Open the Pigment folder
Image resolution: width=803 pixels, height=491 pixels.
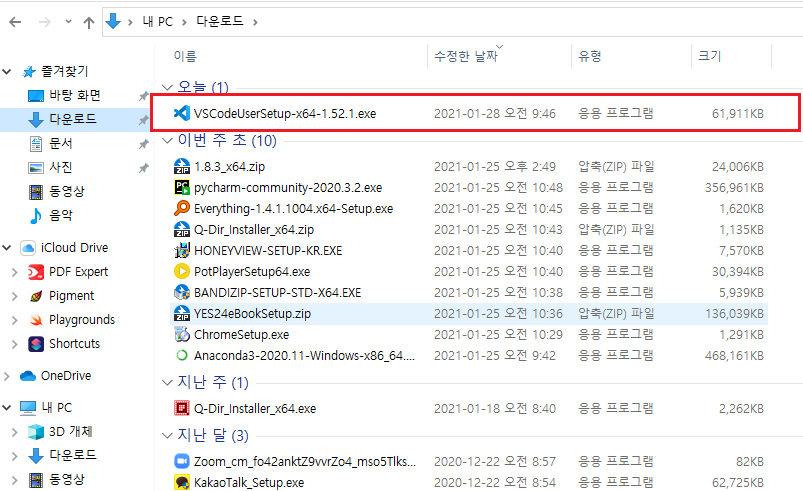pos(72,296)
